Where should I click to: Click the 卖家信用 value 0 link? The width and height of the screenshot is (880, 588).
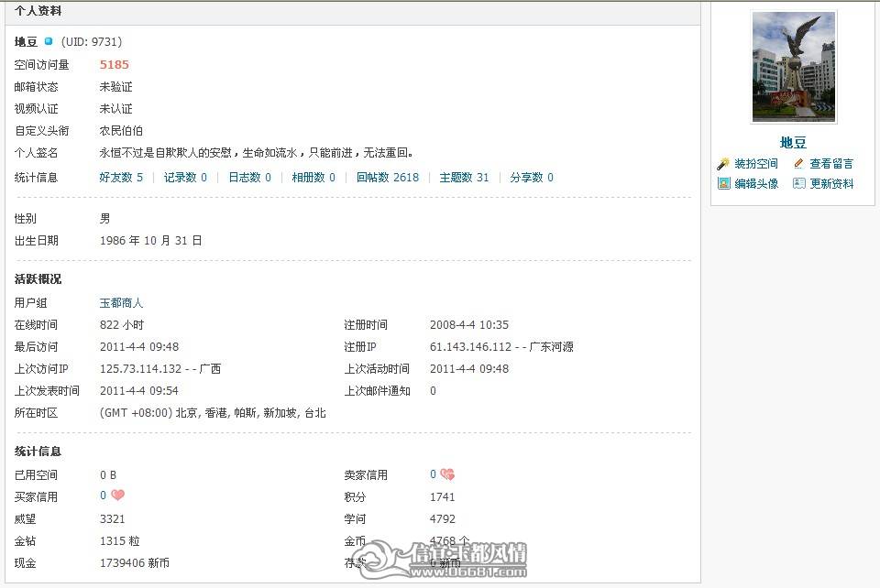[433, 474]
